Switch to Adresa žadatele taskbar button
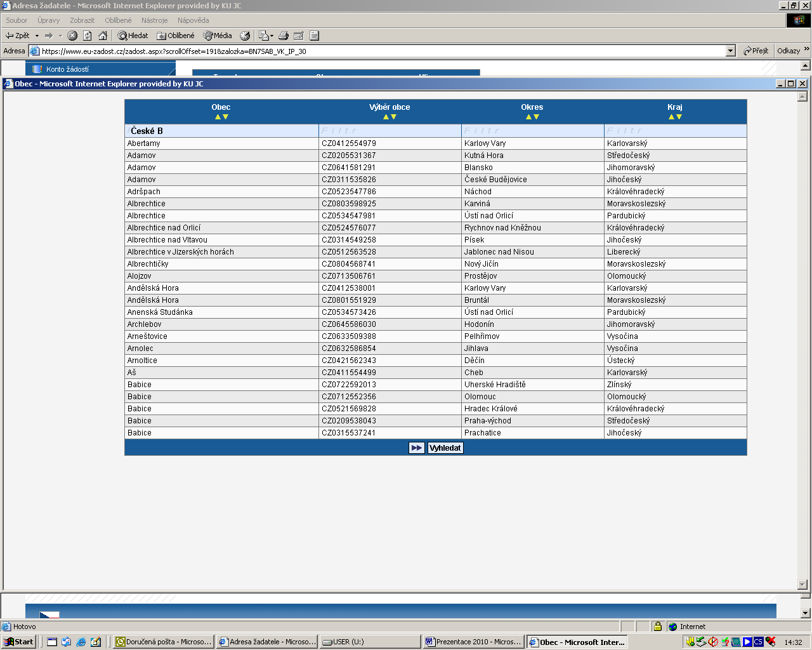Image resolution: width=812 pixels, height=650 pixels. tap(266, 642)
